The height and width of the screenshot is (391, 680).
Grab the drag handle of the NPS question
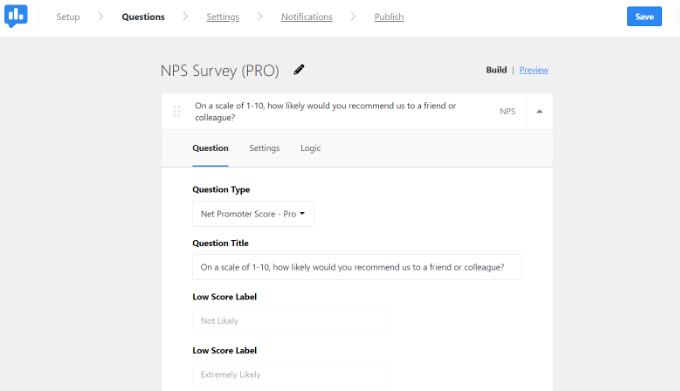coord(177,111)
